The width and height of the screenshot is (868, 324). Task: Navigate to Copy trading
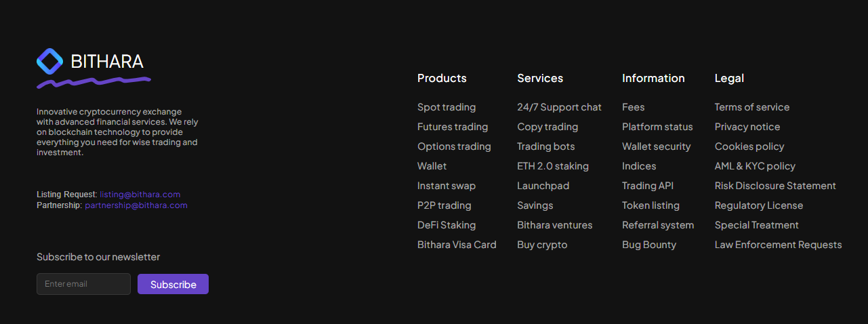pyautogui.click(x=547, y=127)
